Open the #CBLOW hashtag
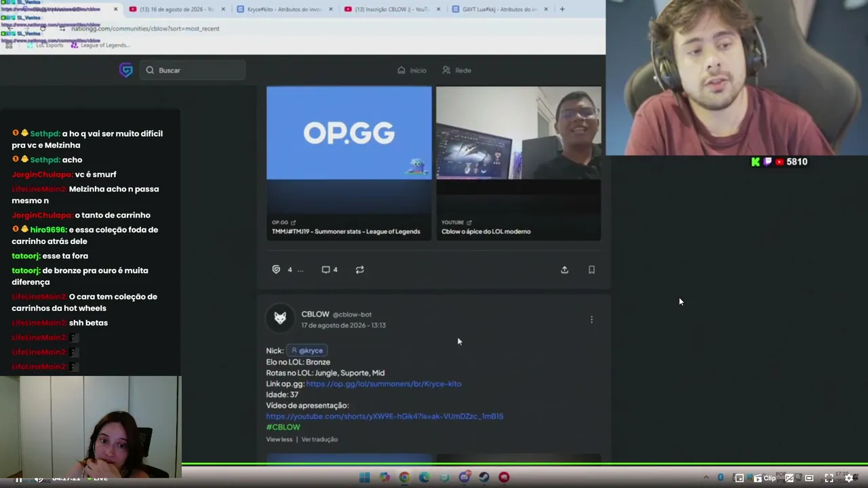The height and width of the screenshot is (488, 868). (x=283, y=427)
